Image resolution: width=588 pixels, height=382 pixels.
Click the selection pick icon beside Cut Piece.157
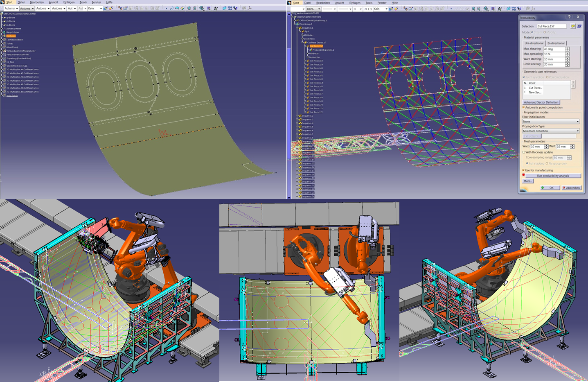573,26
